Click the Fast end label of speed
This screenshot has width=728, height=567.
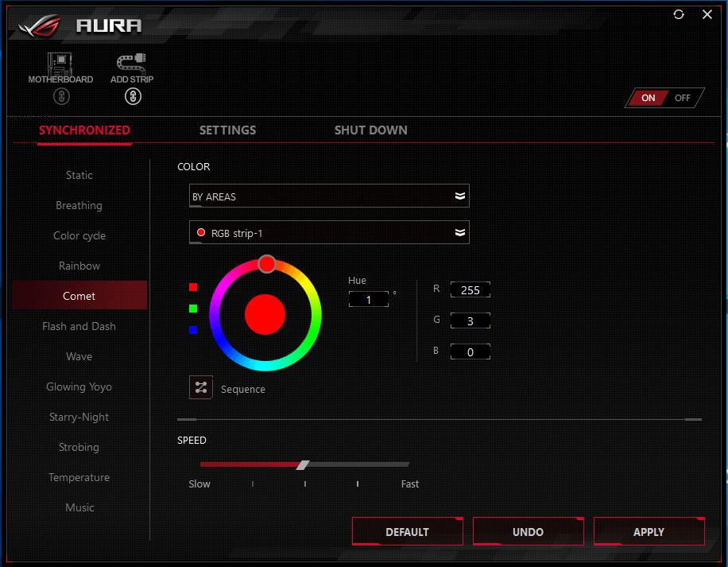pos(410,484)
